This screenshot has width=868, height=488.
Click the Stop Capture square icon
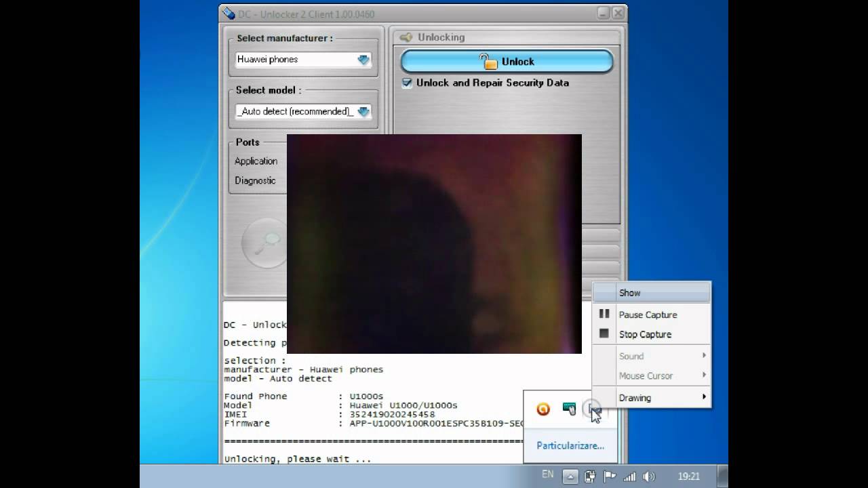[x=604, y=333]
